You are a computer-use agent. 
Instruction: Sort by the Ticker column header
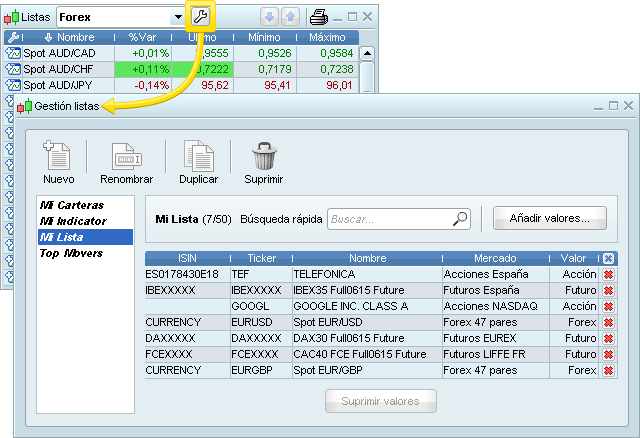(259, 258)
